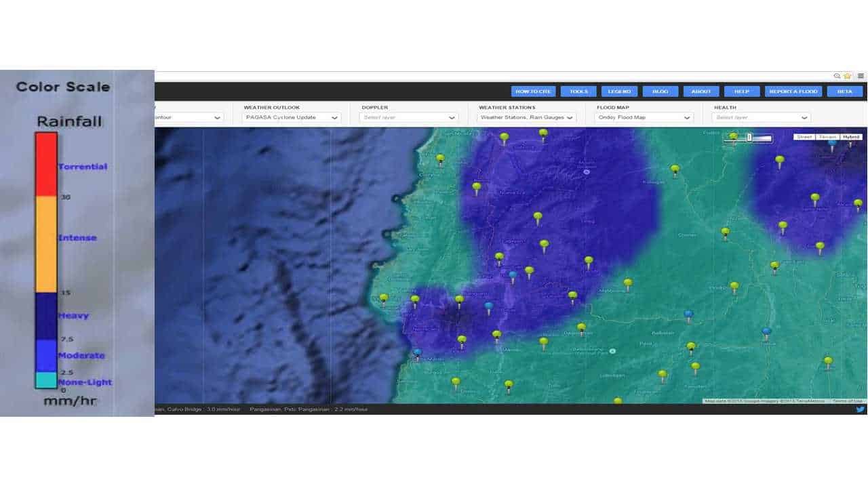Click the browser zoom magnifier icon

(x=837, y=76)
